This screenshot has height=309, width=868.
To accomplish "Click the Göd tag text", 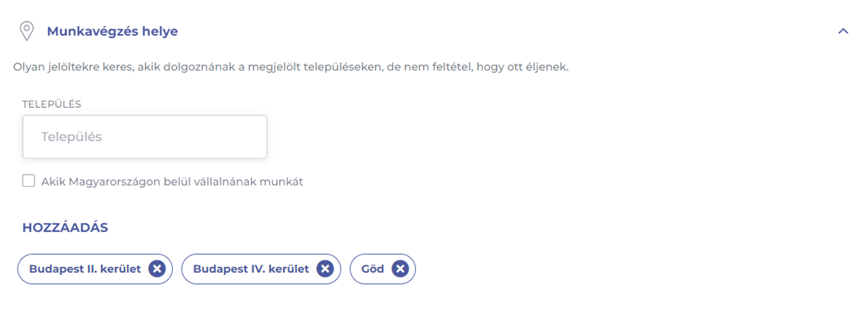I will click(373, 269).
